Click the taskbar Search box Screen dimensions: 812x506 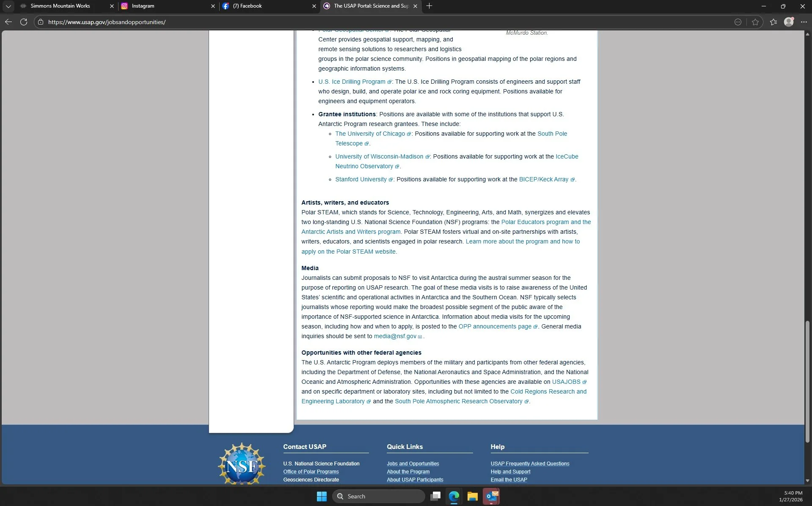click(x=378, y=496)
